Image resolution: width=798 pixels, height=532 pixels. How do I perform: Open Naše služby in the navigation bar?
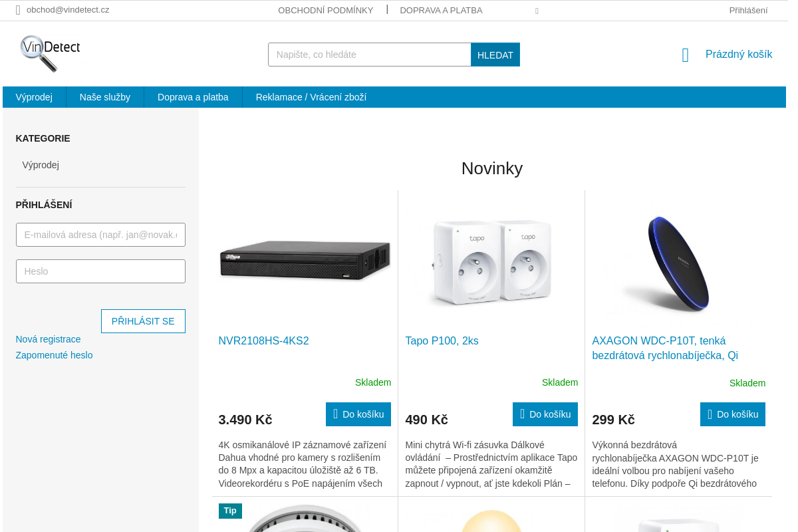tap(105, 97)
